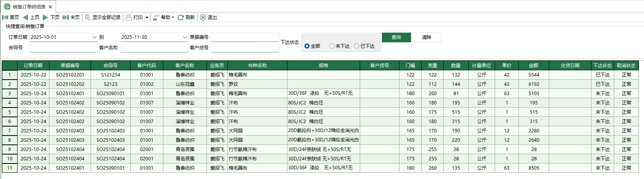Go to previous page (上页) icon
644x179 pixels.
pos(25,17)
